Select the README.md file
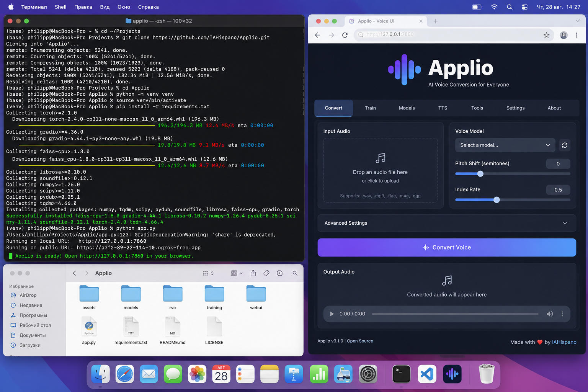This screenshot has height=392, width=588. tap(173, 331)
